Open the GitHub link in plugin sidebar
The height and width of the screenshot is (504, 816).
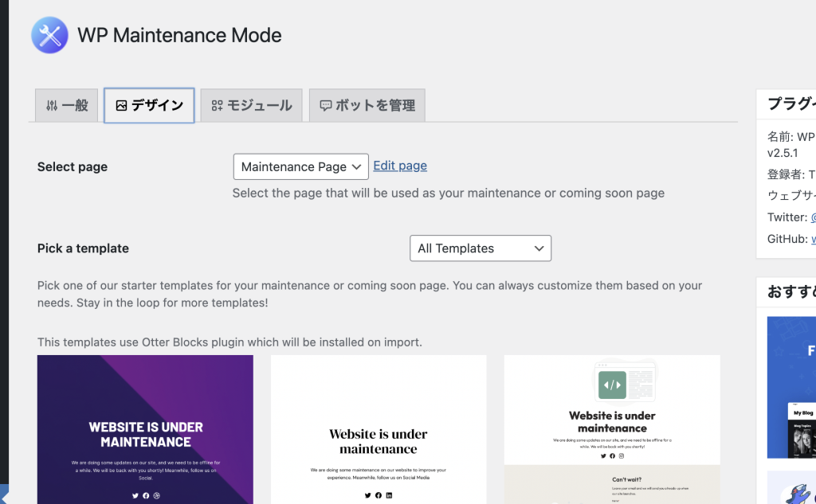(814, 239)
